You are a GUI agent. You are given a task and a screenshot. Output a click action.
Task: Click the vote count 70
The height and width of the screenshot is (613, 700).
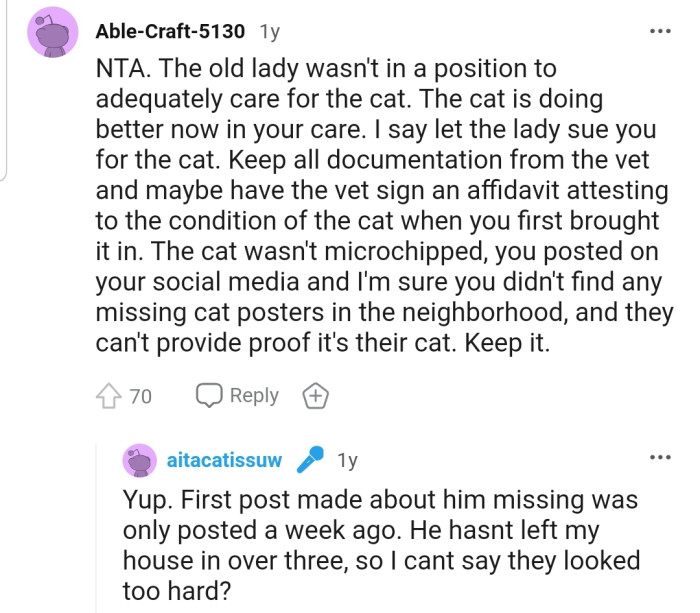tap(141, 397)
